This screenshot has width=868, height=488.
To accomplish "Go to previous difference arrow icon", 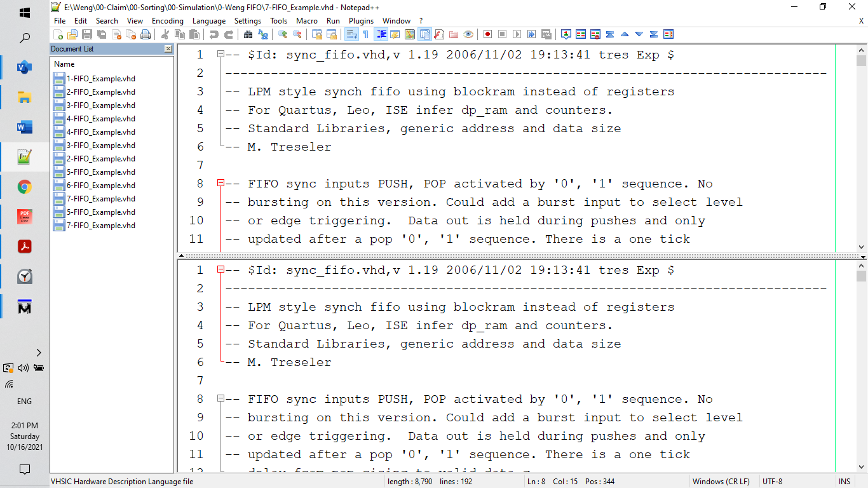I will (625, 34).
